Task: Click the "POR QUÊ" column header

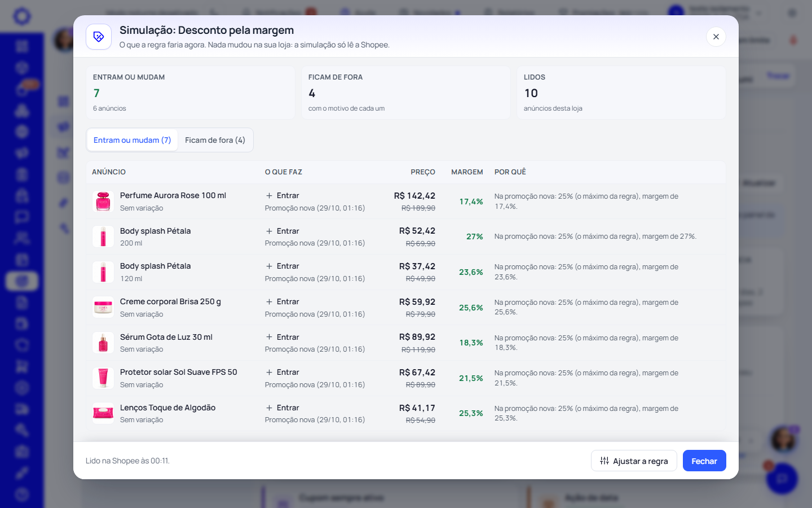Action: click(x=510, y=172)
